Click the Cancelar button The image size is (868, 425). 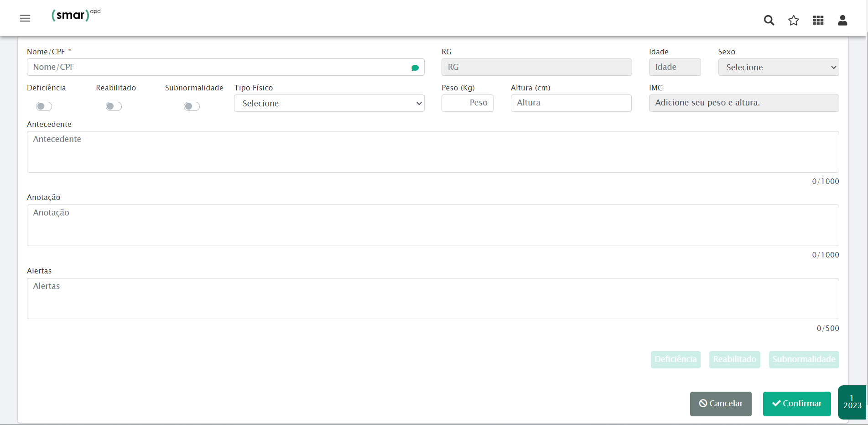coord(721,404)
